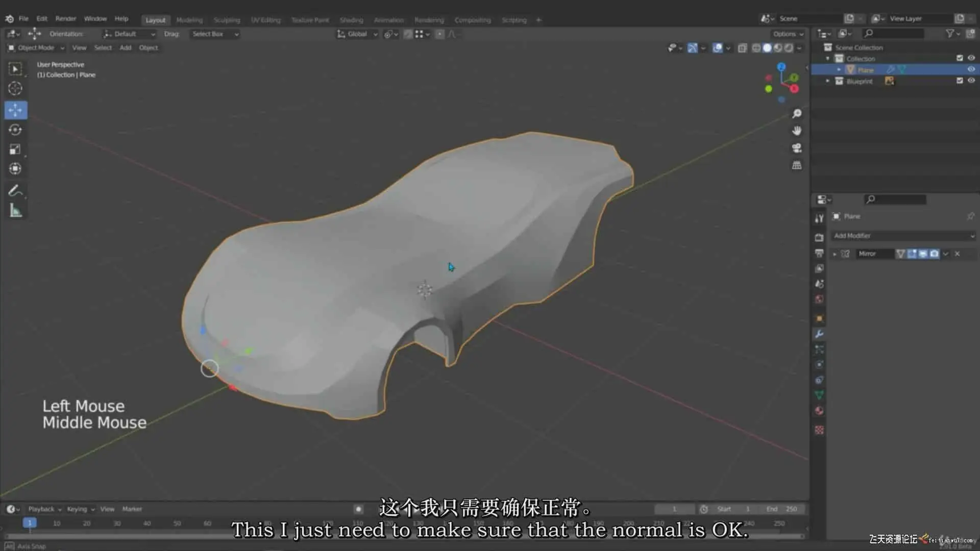This screenshot has width=980, height=551.
Task: Select the Annotate pencil tool
Action: [x=15, y=191]
